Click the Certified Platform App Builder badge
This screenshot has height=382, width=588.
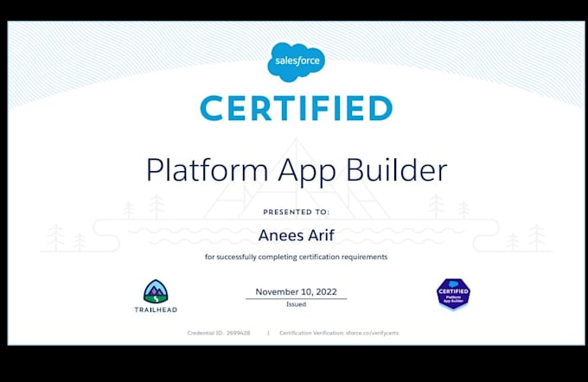(x=453, y=295)
